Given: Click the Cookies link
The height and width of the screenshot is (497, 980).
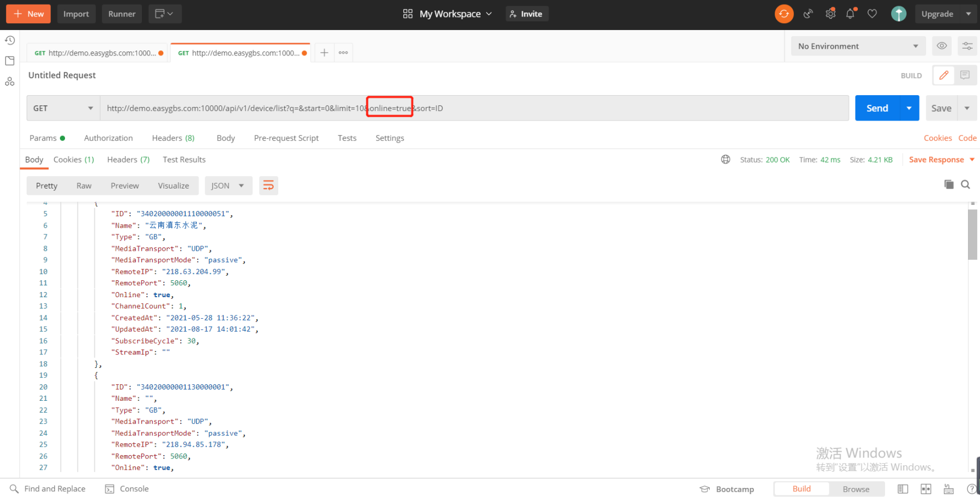Looking at the screenshot, I should click(x=938, y=138).
